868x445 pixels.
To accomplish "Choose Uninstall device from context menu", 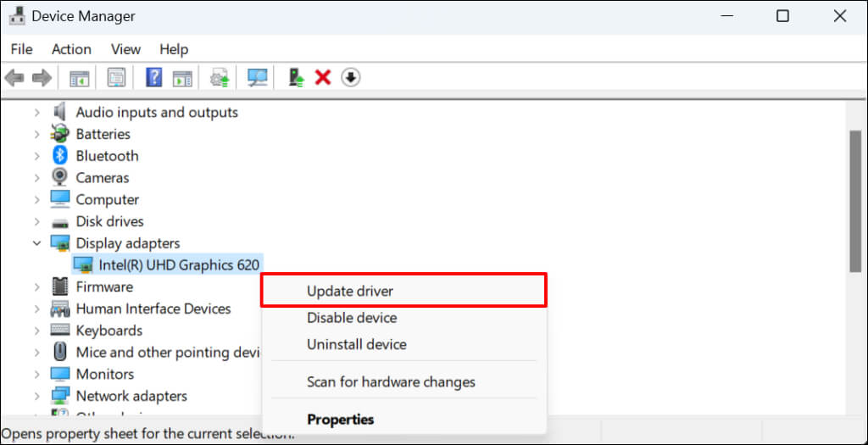I will (x=403, y=344).
